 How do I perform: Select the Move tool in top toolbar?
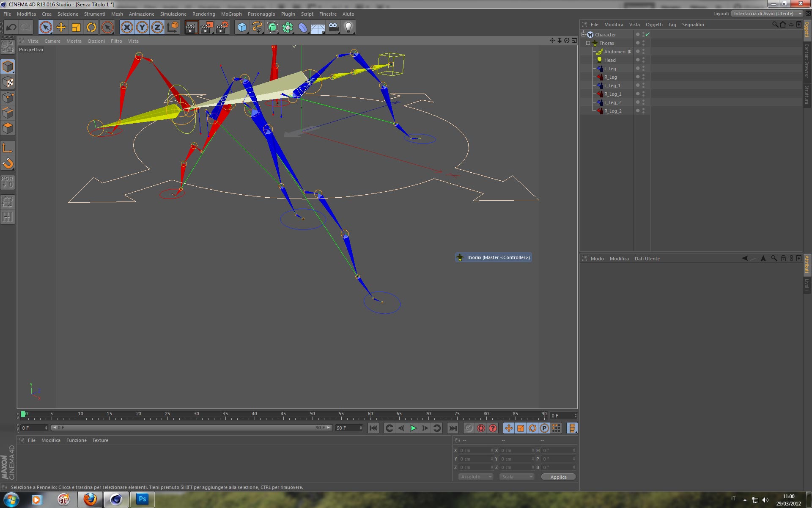pyautogui.click(x=61, y=28)
